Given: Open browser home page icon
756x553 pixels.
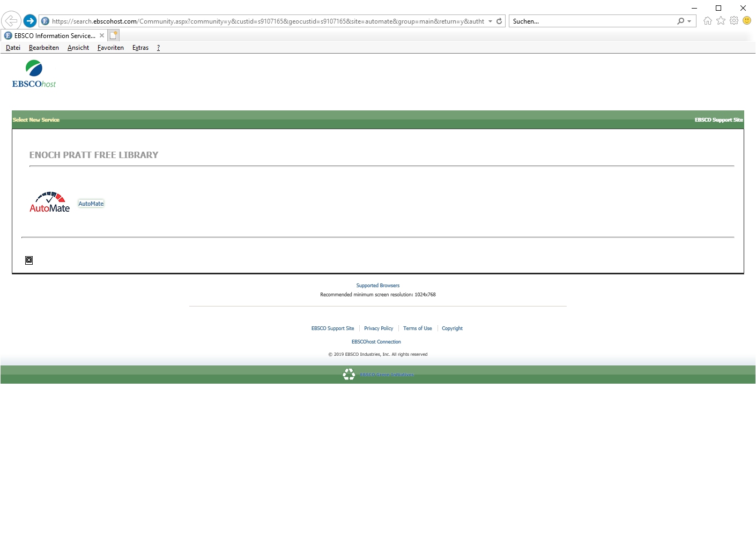Looking at the screenshot, I should tap(708, 21).
